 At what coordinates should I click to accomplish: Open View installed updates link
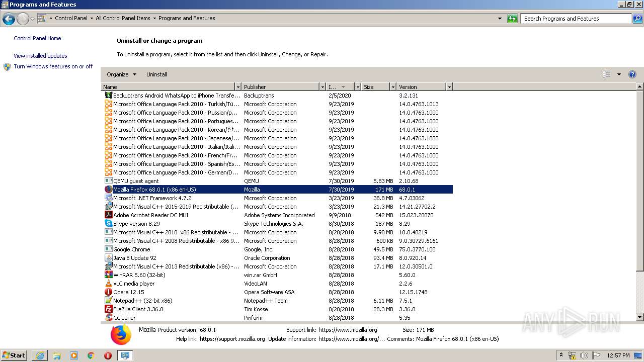pos(40,56)
